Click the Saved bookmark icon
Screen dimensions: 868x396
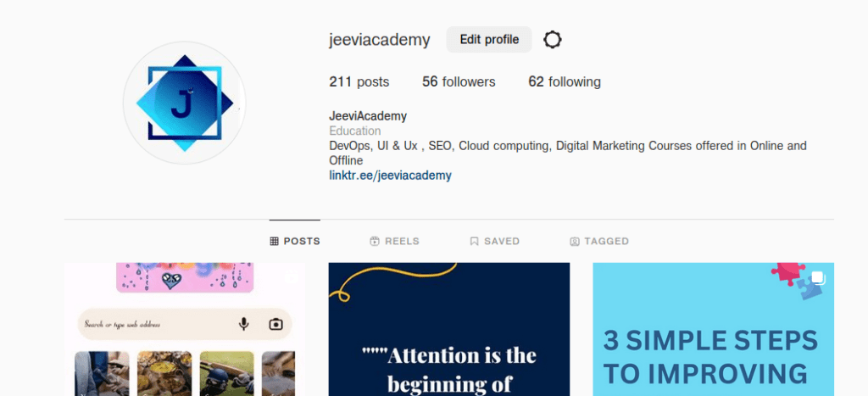pyautogui.click(x=474, y=241)
